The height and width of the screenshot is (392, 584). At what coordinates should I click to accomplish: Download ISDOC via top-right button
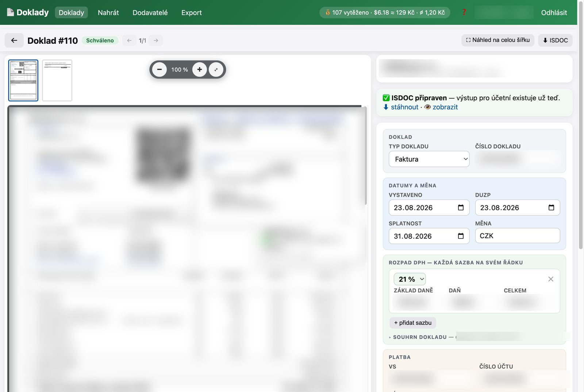[555, 40]
